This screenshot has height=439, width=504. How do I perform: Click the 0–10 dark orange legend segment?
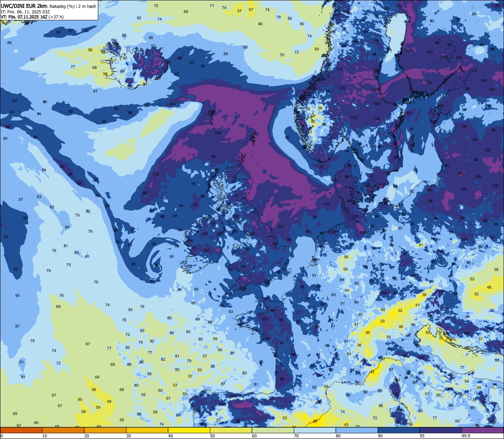(x=21, y=430)
